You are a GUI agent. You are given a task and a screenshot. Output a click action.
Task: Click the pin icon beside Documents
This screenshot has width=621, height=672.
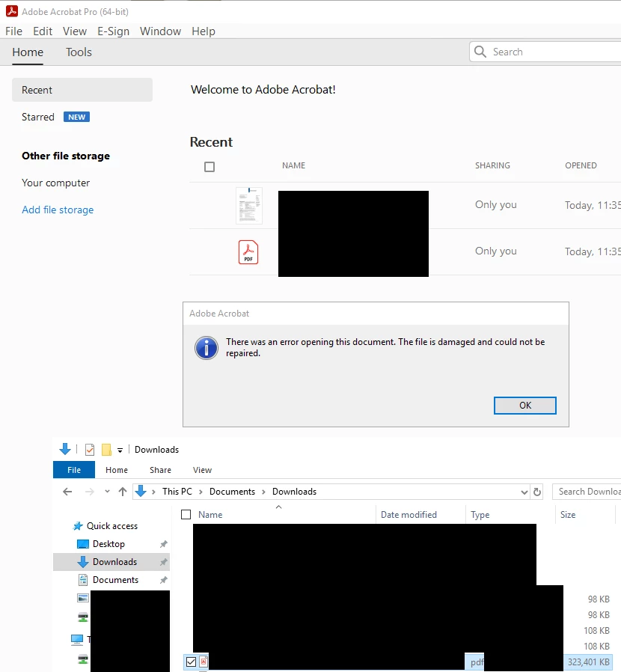(163, 580)
